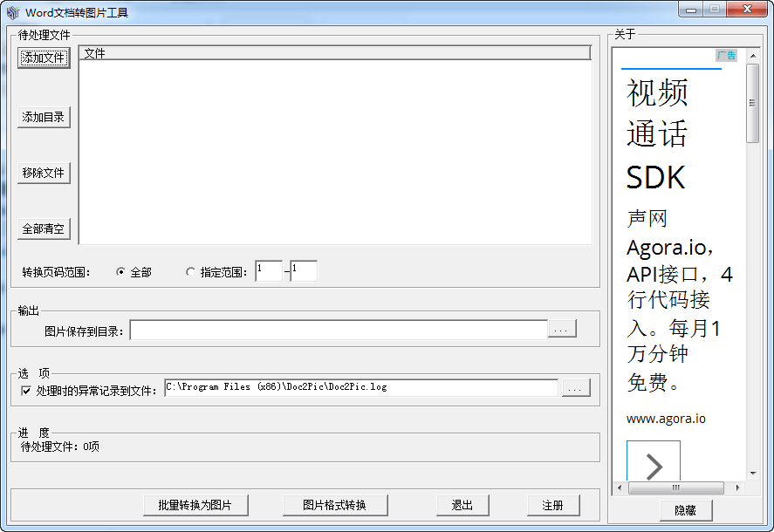The height and width of the screenshot is (532, 774).
Task: Click 隐藏 to hide the ad panel
Action: click(686, 511)
